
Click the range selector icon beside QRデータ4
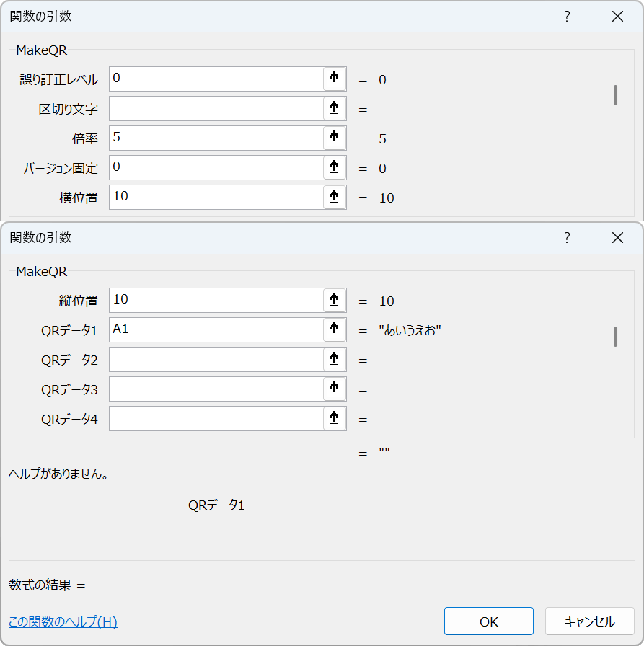click(333, 418)
